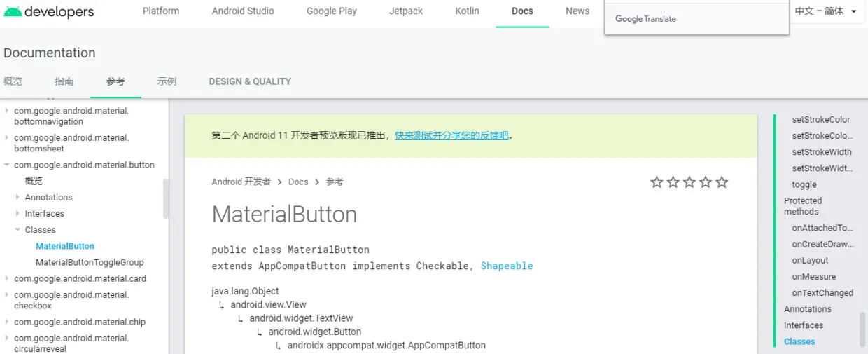Screen dimensions: 868x354
Task: Open the Kotlin nav tab
Action: tap(468, 11)
